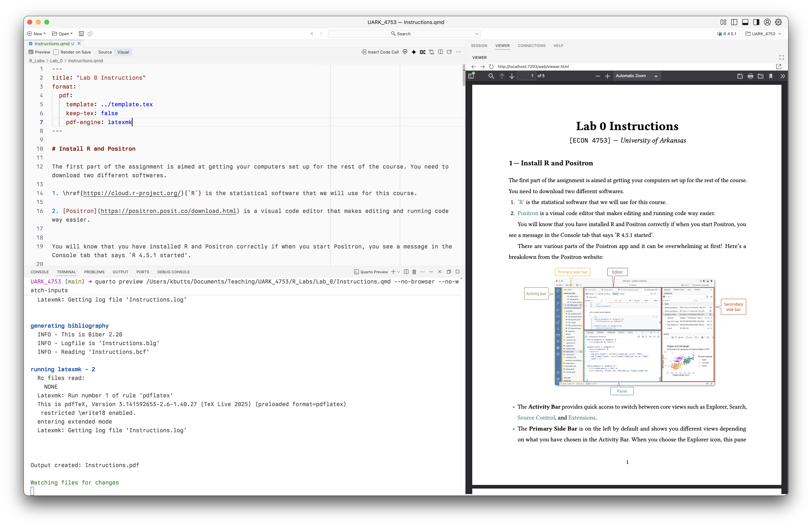
Task: Click the Save All icon
Action: [x=90, y=34]
